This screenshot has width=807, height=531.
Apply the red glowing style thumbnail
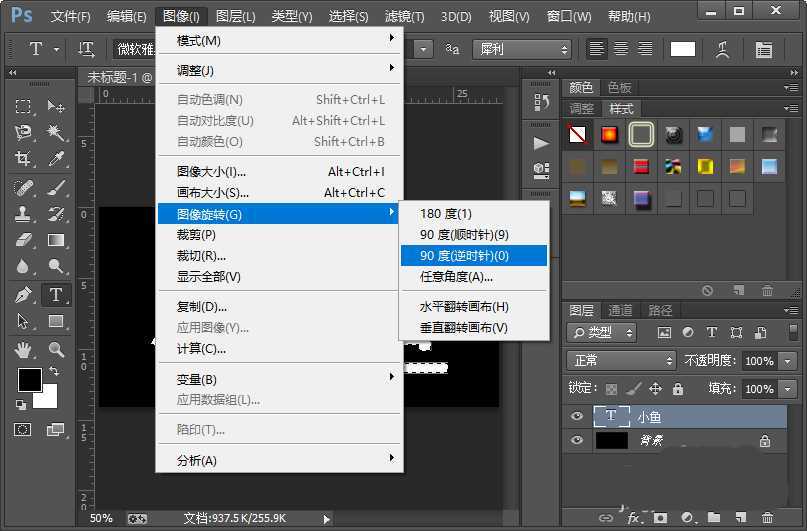tap(609, 134)
